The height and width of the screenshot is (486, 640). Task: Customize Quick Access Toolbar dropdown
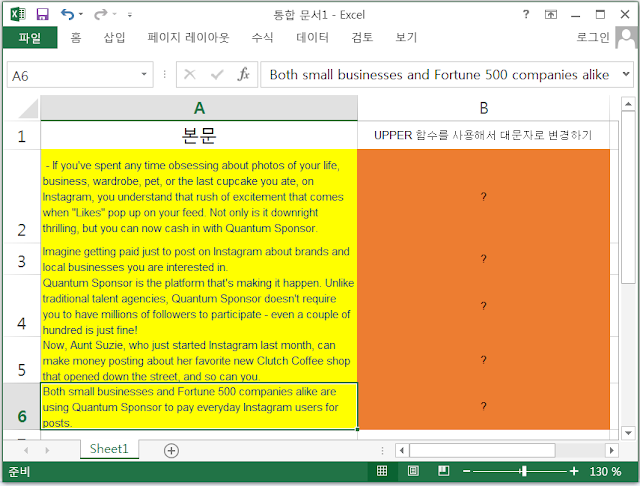[x=130, y=15]
